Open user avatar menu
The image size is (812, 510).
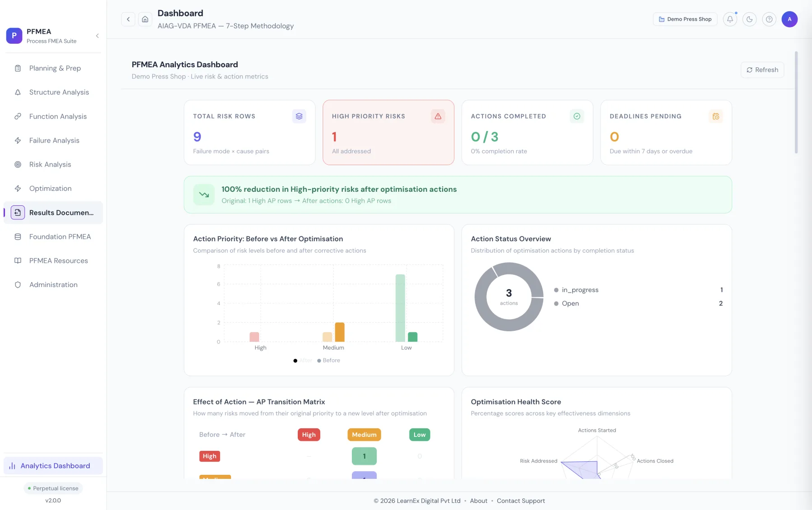pos(789,19)
